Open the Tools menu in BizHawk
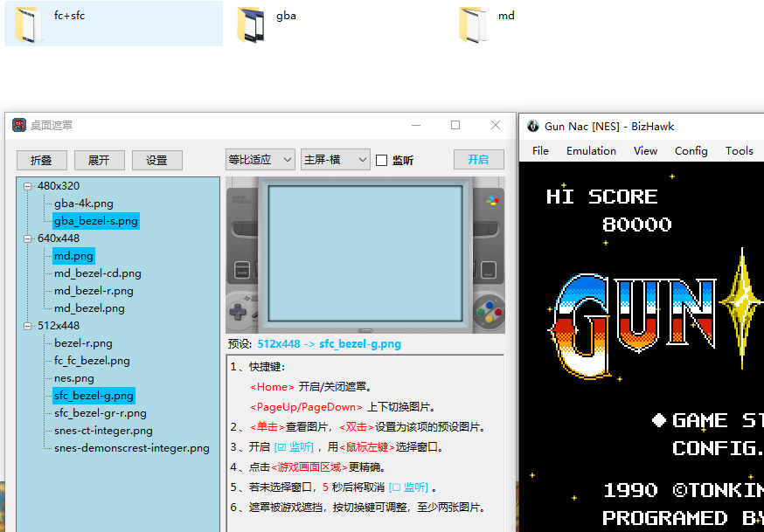Image resolution: width=764 pixels, height=532 pixels. (x=739, y=150)
